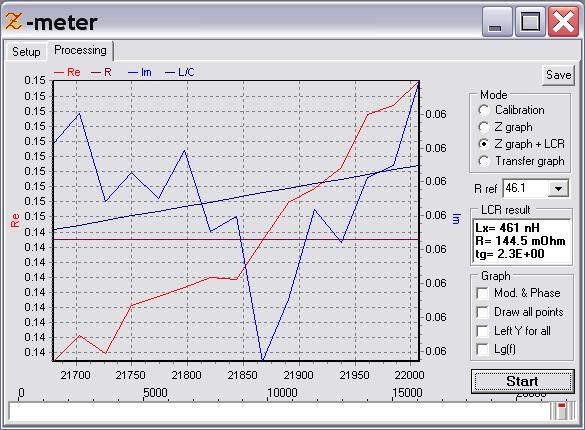Minimize the Z-meter window
585x430 pixels.
click(x=496, y=23)
